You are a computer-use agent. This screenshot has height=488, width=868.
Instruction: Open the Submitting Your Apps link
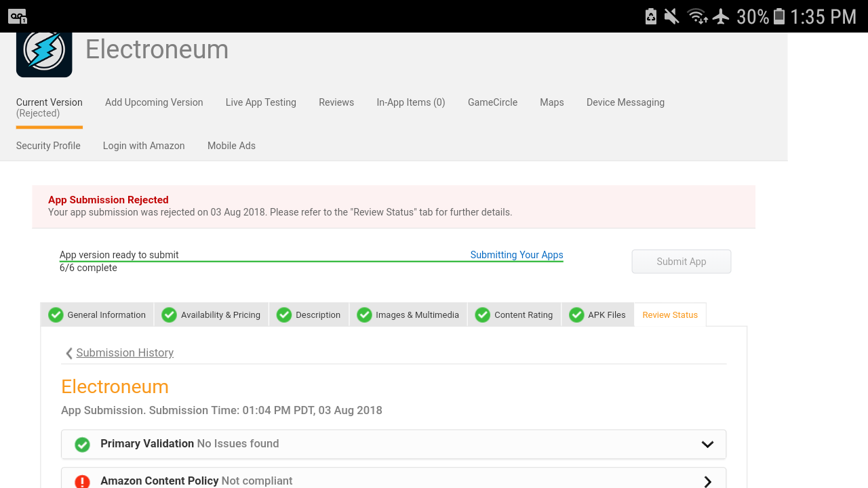(517, 255)
